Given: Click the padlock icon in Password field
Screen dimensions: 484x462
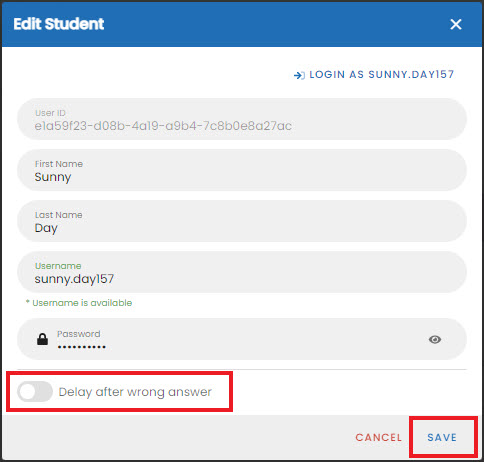Looking at the screenshot, I should tap(42, 339).
